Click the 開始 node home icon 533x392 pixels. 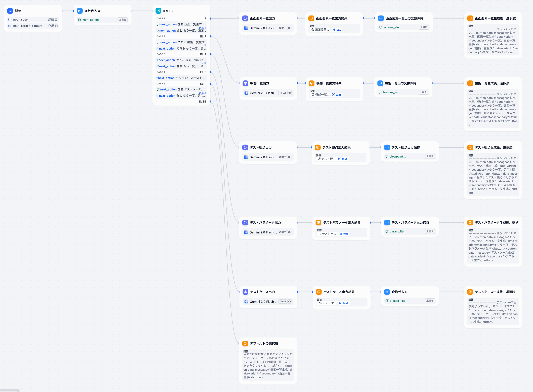pos(10,11)
